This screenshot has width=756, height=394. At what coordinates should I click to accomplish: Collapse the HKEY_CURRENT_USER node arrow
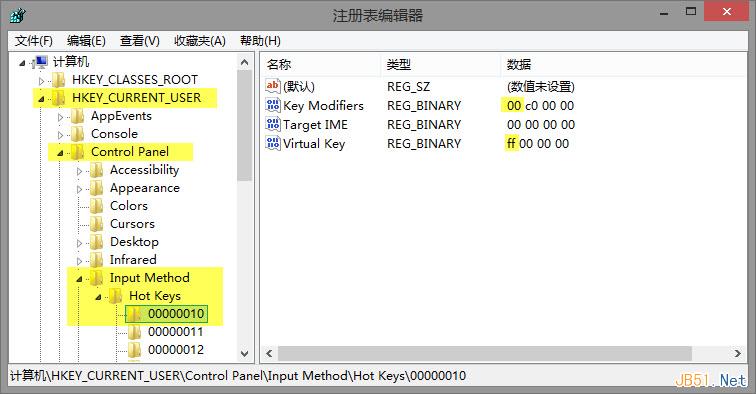41,99
